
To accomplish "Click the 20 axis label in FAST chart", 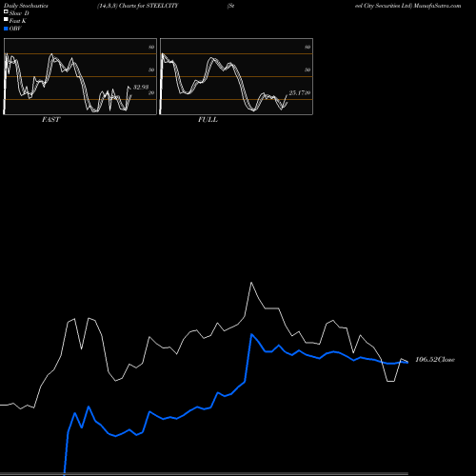I will (x=151, y=93).
